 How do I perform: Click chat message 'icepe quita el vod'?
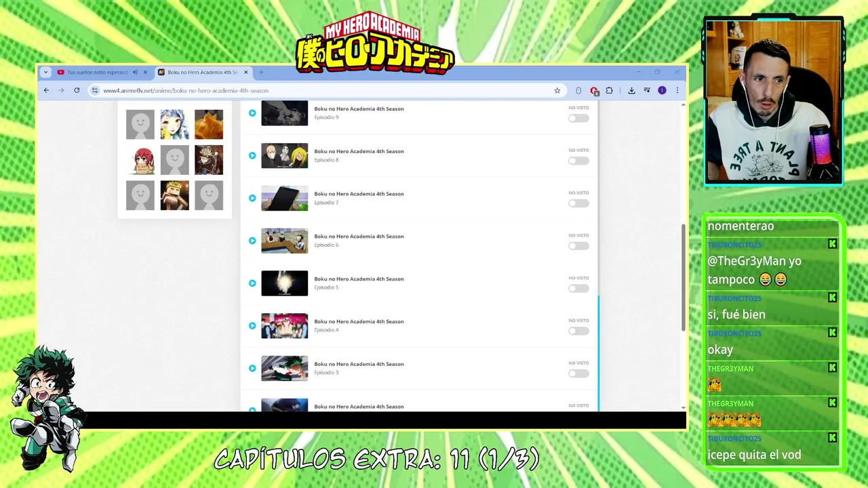754,455
